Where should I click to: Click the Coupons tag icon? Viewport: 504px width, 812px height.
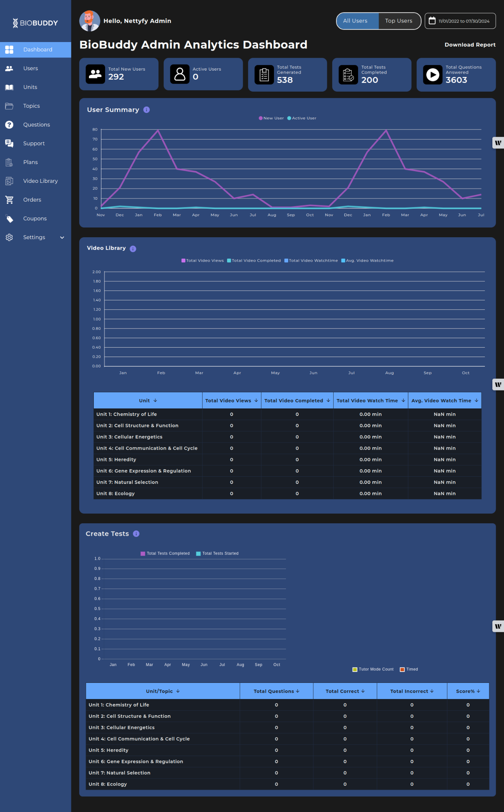tap(9, 218)
